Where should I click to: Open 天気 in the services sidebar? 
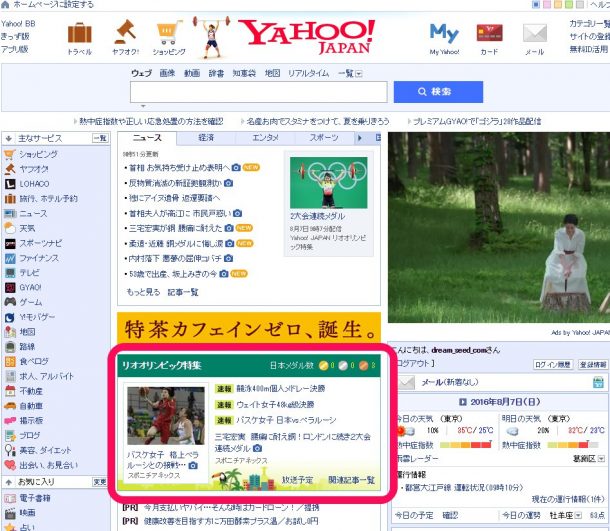click(x=27, y=228)
